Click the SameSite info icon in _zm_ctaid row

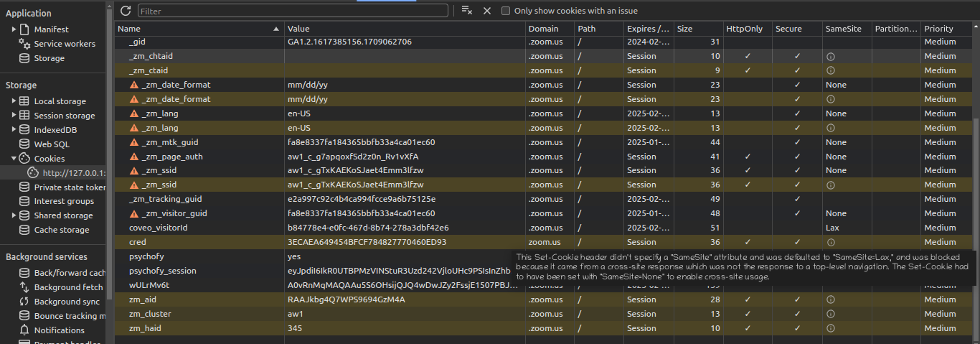pyautogui.click(x=830, y=70)
